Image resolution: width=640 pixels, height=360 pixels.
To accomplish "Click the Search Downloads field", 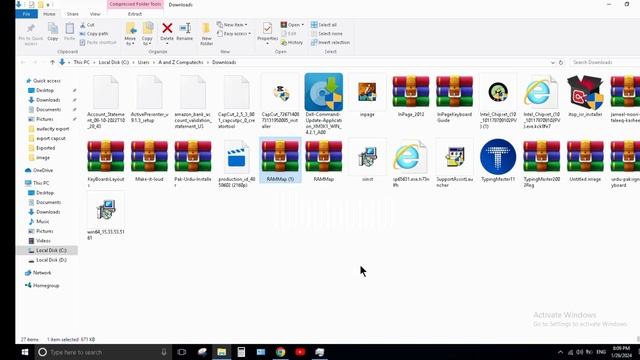I will pos(605,62).
